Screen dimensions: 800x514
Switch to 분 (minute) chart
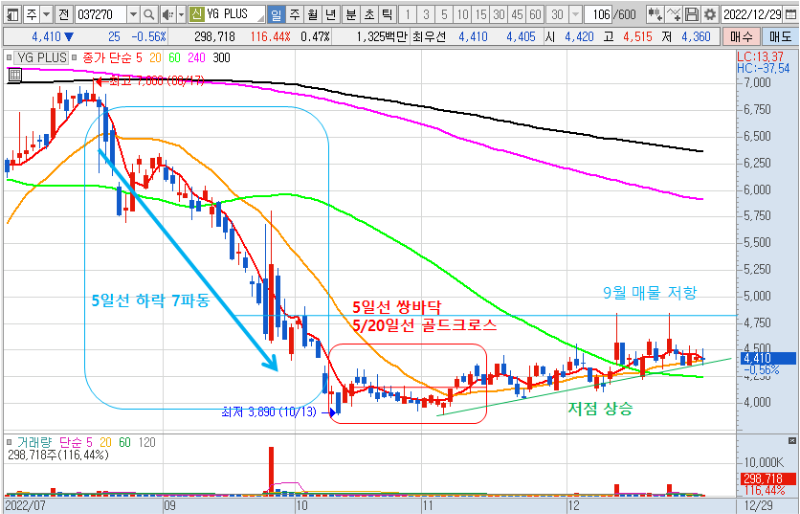[x=351, y=14]
